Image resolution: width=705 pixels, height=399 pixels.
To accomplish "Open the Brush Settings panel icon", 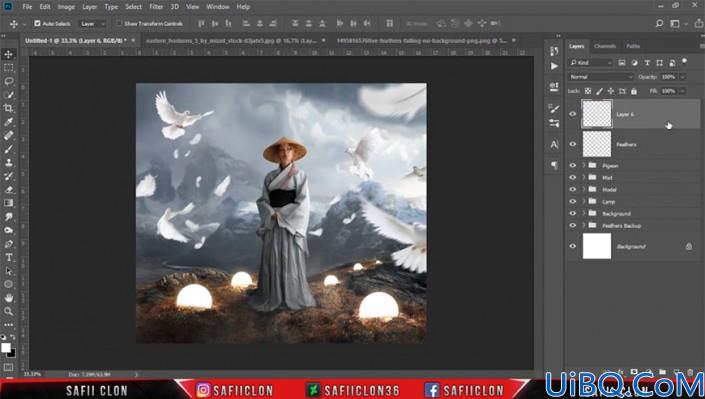I will coord(554,108).
